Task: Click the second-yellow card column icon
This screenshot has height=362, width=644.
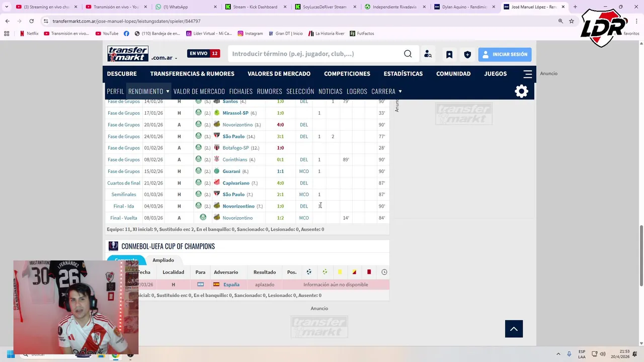Action: (x=354, y=272)
